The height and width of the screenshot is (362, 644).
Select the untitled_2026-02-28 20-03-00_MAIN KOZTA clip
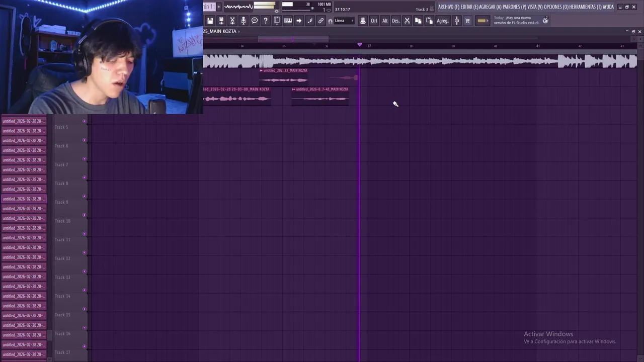pos(236,96)
